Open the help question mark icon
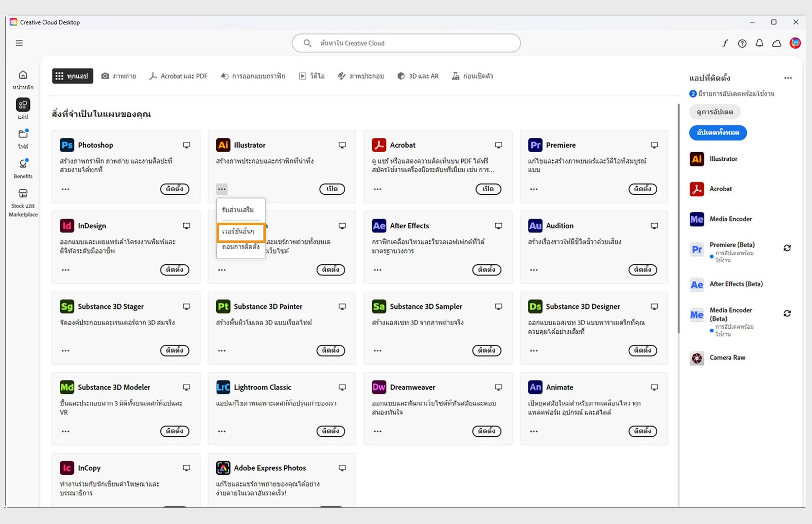 click(742, 43)
